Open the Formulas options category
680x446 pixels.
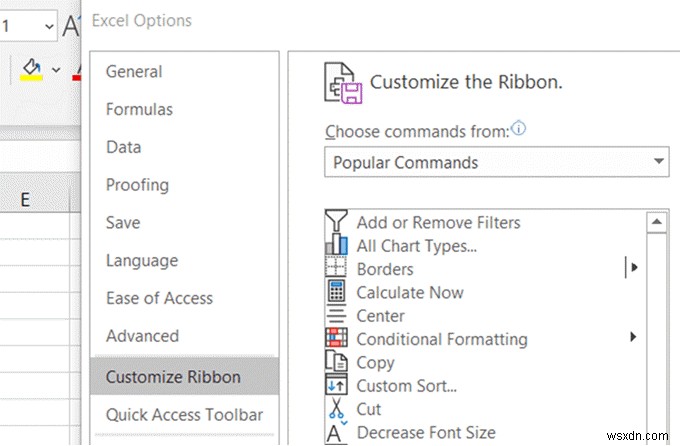[139, 109]
